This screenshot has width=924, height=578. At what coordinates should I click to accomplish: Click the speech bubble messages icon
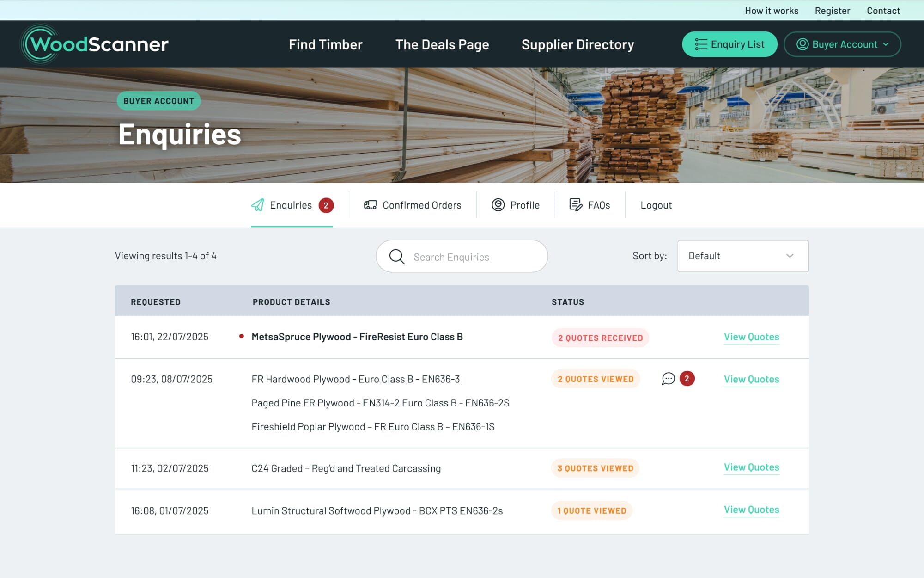point(668,379)
